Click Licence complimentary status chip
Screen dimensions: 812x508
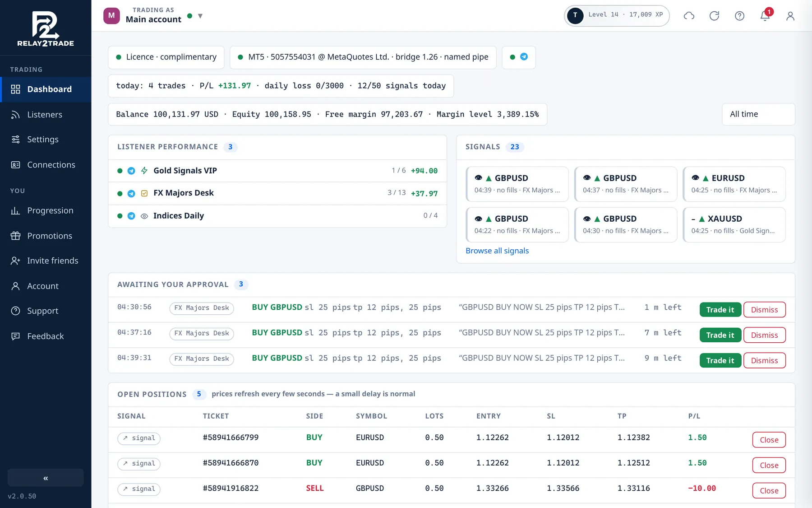click(x=166, y=57)
